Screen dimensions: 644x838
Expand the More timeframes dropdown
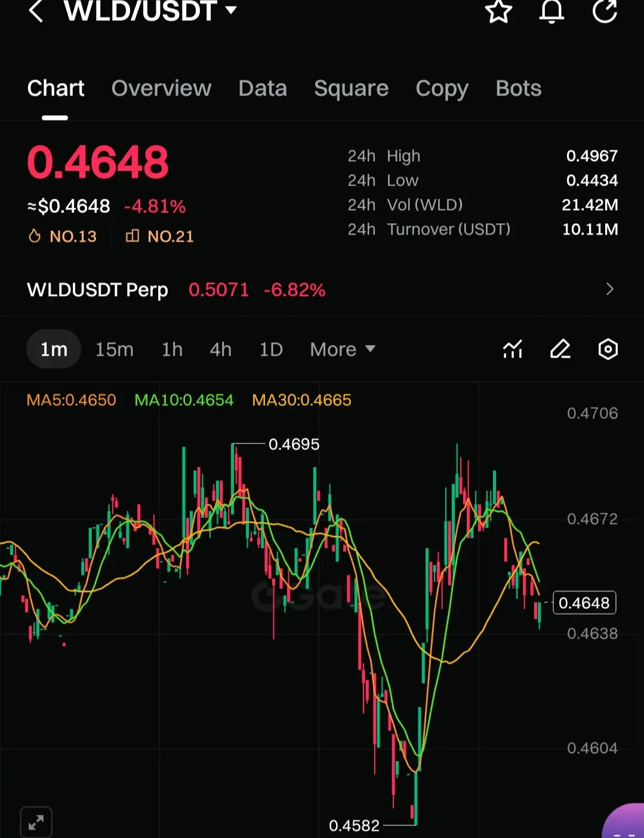[x=343, y=349]
